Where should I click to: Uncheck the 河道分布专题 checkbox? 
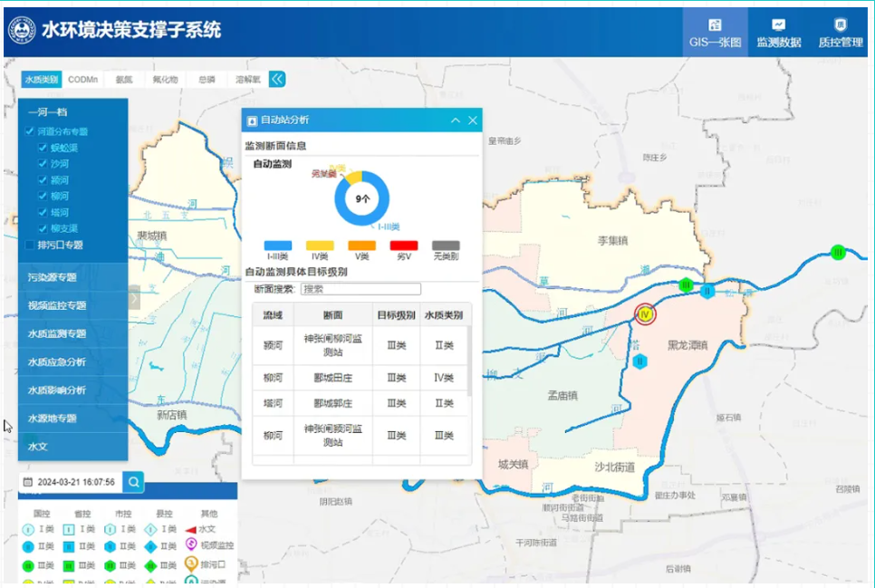[30, 131]
